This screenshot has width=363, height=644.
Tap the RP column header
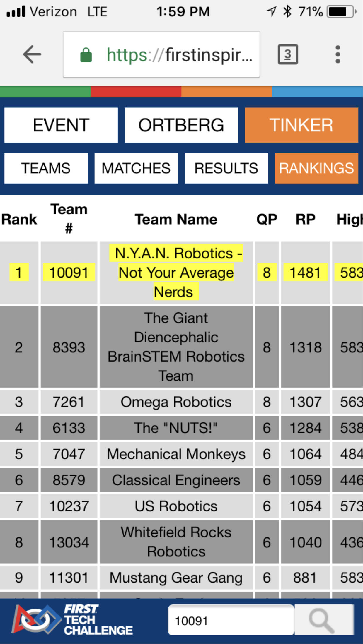(306, 219)
